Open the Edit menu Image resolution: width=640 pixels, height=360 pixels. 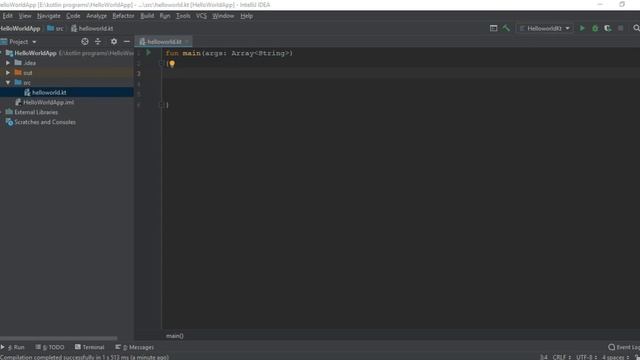(x=7, y=16)
